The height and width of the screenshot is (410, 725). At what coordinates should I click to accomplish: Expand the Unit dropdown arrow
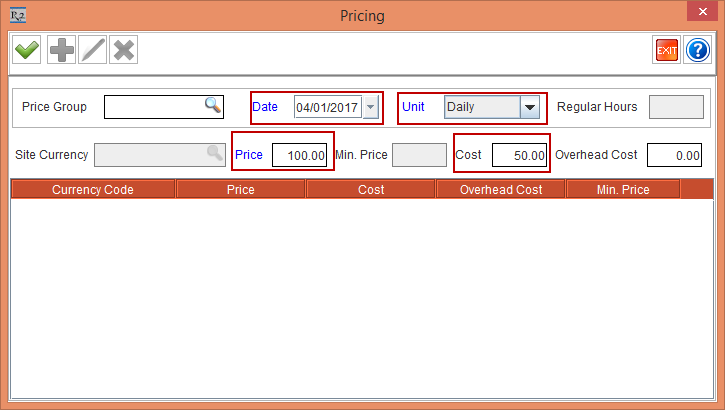pos(530,107)
